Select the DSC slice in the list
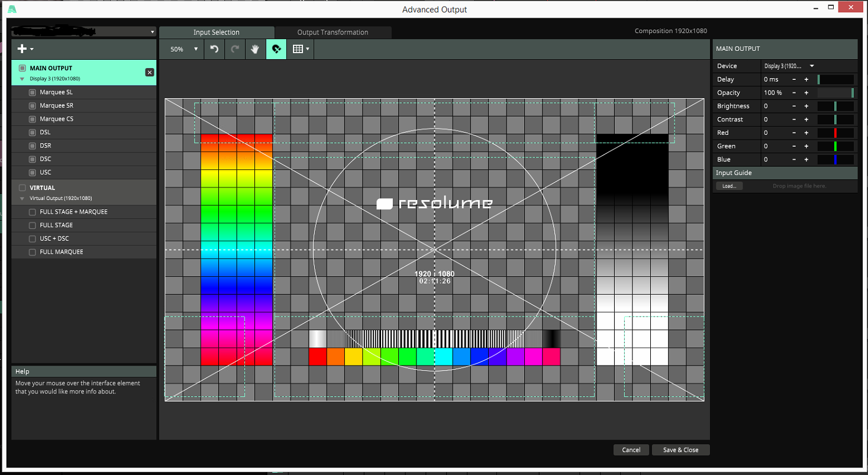Image resolution: width=868 pixels, height=475 pixels. (46, 159)
